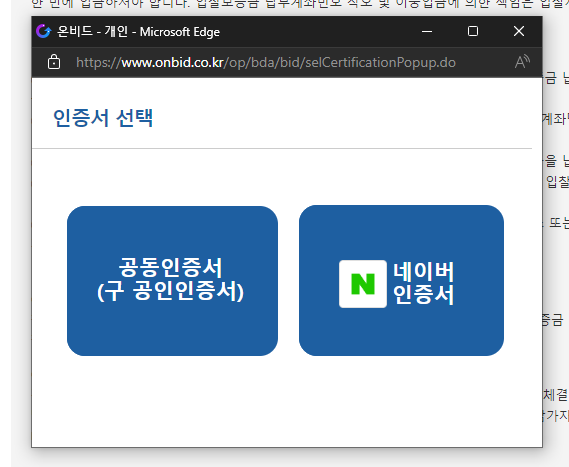Click the Edge logo in title bar
Screen dimensions: 569x467
tap(44, 31)
